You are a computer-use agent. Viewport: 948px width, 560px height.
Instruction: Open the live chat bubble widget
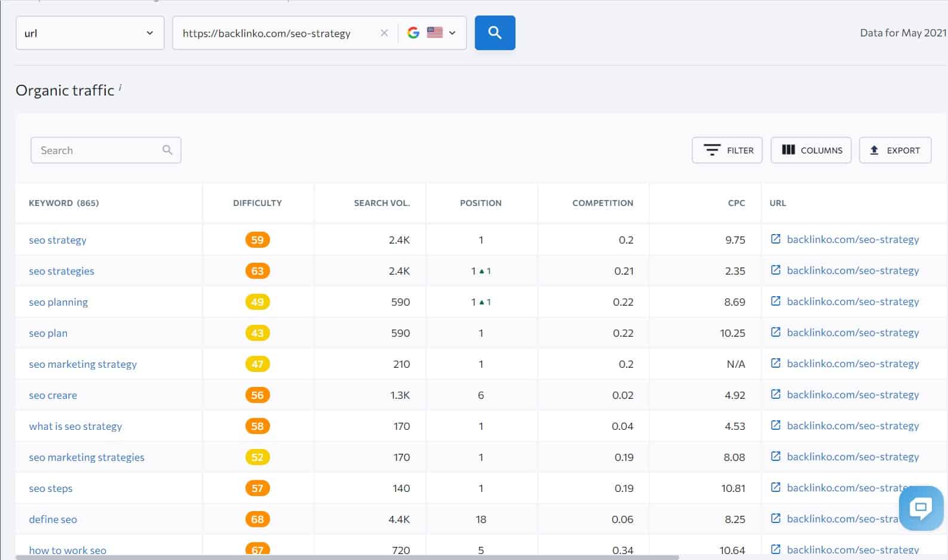click(921, 508)
